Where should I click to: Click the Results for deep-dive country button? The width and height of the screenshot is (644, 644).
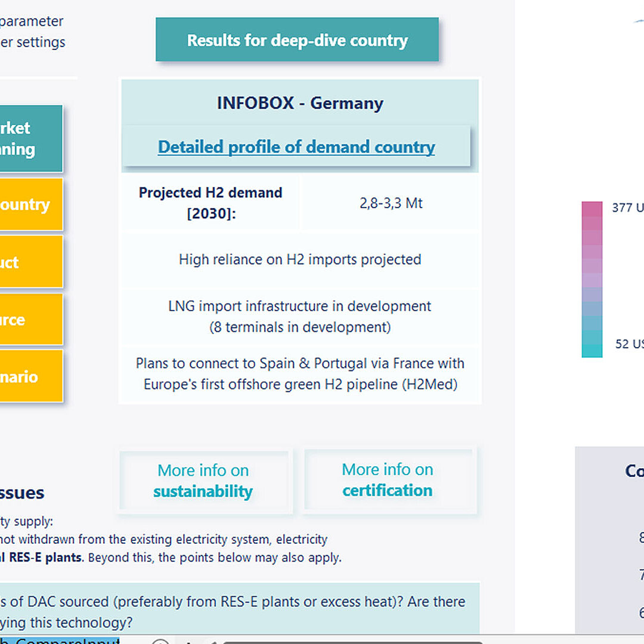(x=297, y=39)
